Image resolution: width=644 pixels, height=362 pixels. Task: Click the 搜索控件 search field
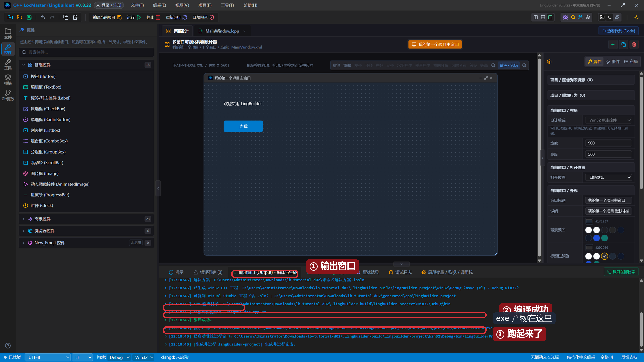point(86,52)
